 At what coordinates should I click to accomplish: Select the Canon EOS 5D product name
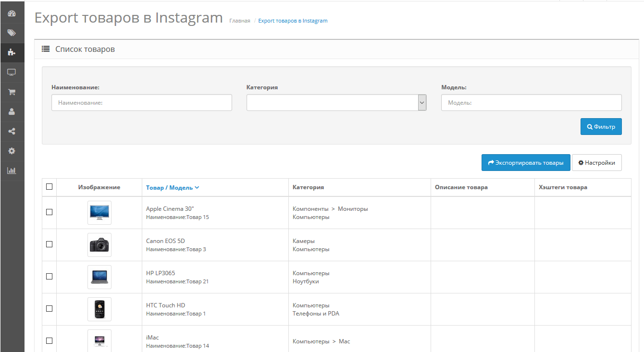click(x=165, y=241)
